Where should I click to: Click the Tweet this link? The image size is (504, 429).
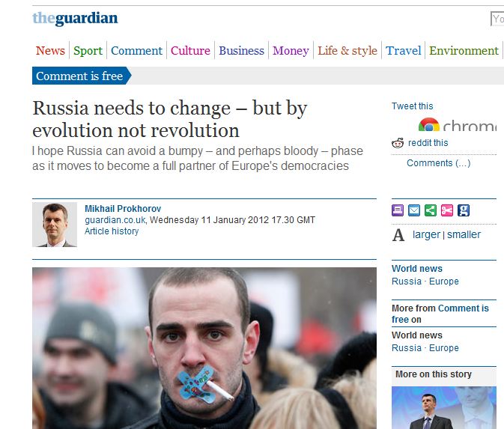coord(412,106)
